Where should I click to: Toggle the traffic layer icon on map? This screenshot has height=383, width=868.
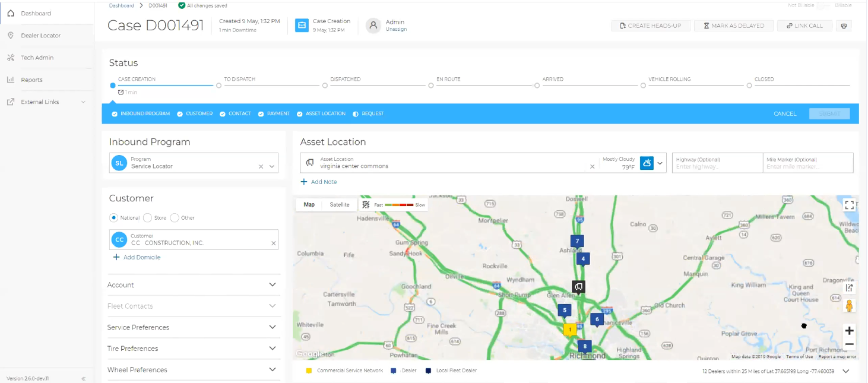[x=366, y=205]
